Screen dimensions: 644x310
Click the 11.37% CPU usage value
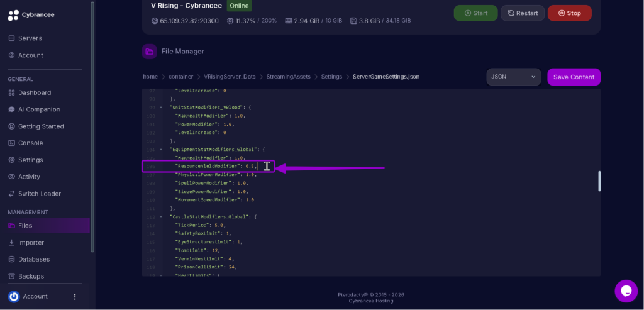tap(245, 21)
